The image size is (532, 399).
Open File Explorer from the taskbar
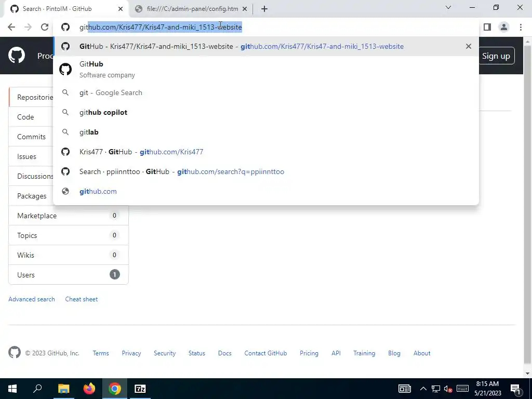click(63, 389)
